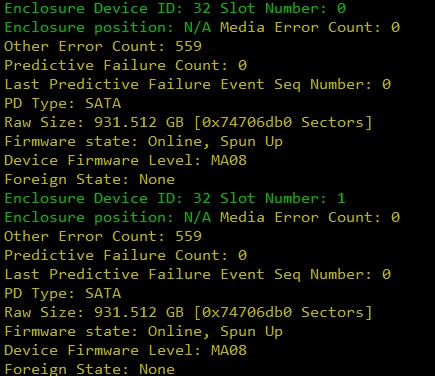Click the first 'Enclosure Device ID: 32' line
This screenshot has width=435, height=376.
(107, 8)
